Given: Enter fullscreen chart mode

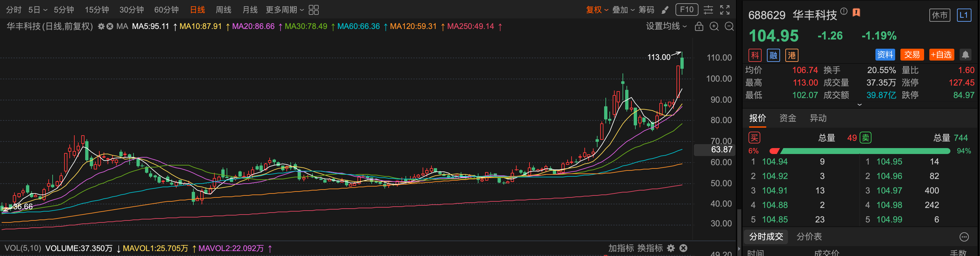Looking at the screenshot, I should coord(725,10).
